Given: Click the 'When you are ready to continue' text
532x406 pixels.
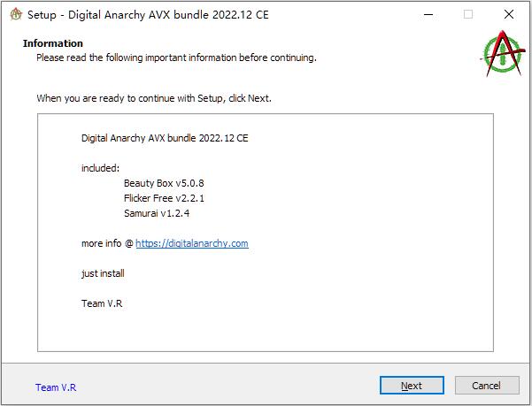Looking at the screenshot, I should tap(154, 98).
